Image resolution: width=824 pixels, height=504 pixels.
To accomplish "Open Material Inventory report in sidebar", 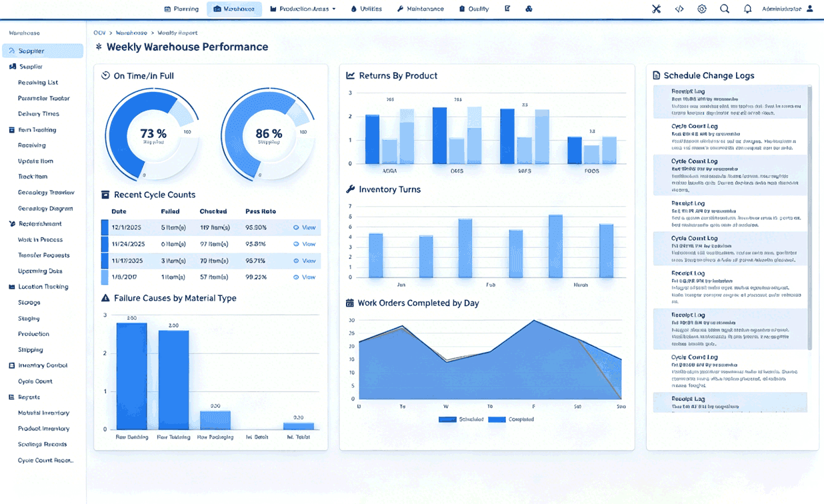I will coord(43,413).
